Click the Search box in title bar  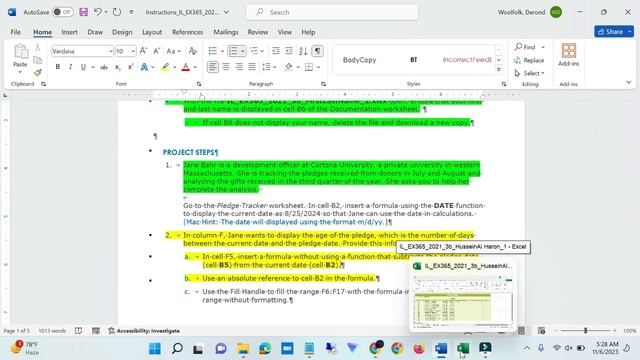pos(332,12)
